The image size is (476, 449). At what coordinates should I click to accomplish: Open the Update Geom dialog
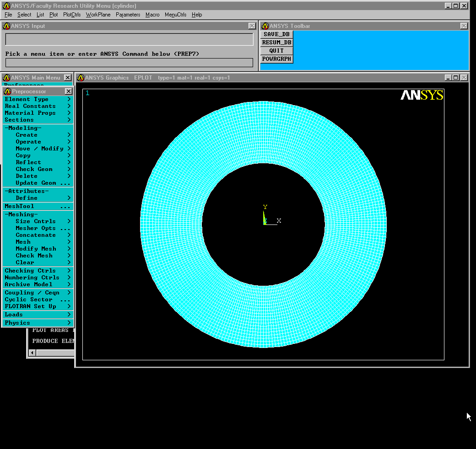click(38, 183)
